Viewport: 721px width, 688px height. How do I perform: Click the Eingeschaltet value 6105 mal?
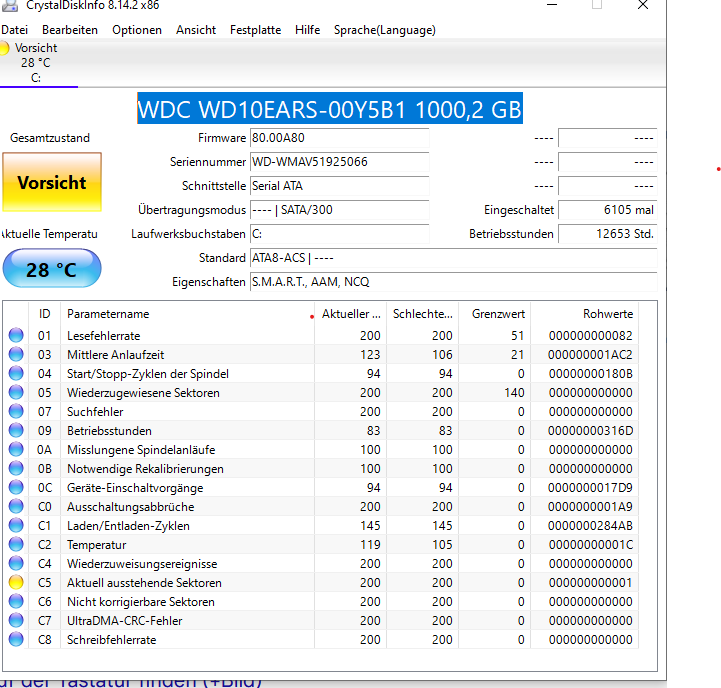(607, 210)
